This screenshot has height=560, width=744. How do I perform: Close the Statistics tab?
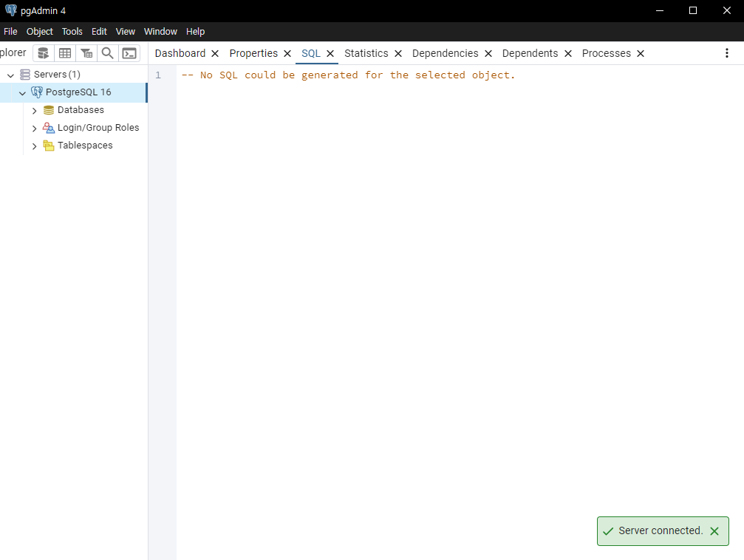click(398, 54)
